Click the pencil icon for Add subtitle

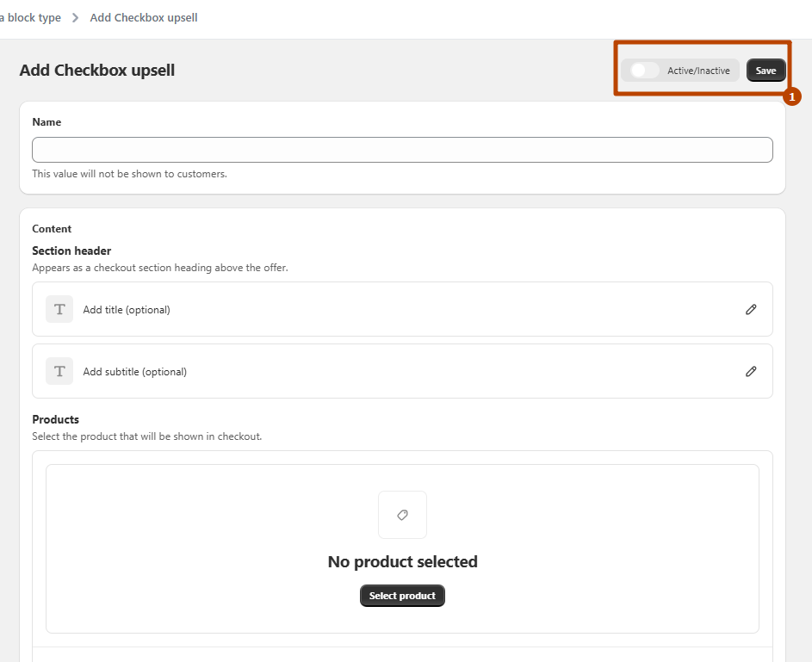click(x=751, y=372)
